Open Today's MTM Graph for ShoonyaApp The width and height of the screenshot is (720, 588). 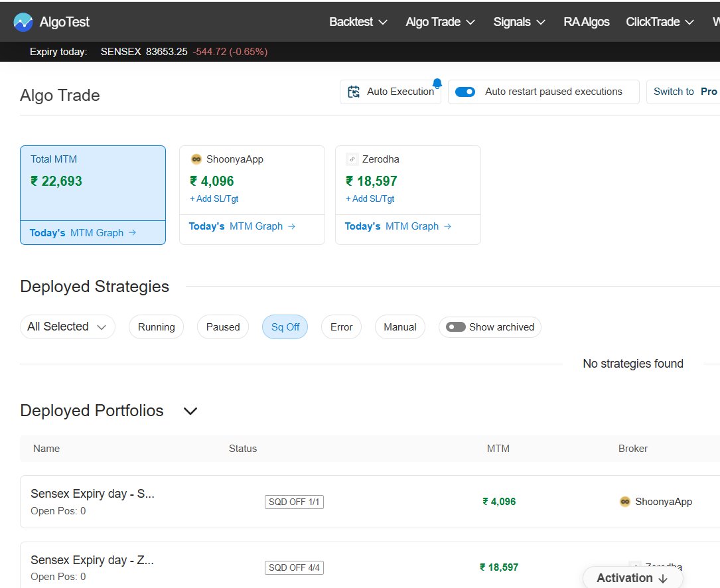click(242, 226)
